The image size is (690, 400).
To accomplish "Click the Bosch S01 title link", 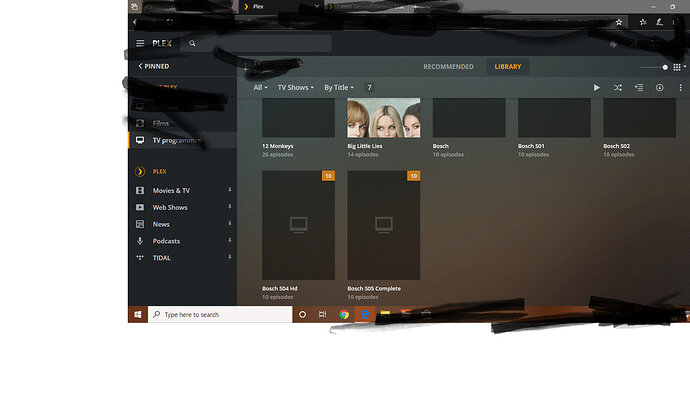I will [531, 146].
